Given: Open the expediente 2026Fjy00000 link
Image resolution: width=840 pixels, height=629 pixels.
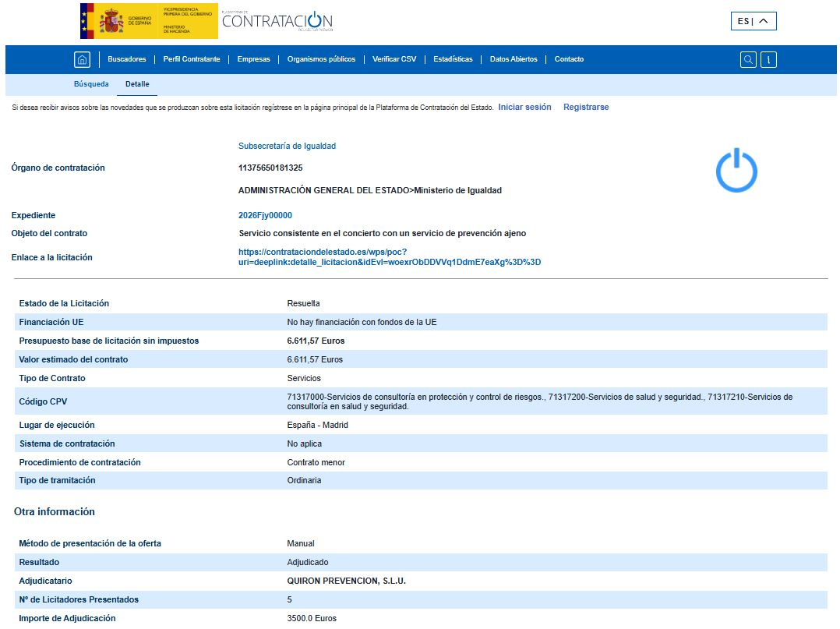Looking at the screenshot, I should click(264, 214).
